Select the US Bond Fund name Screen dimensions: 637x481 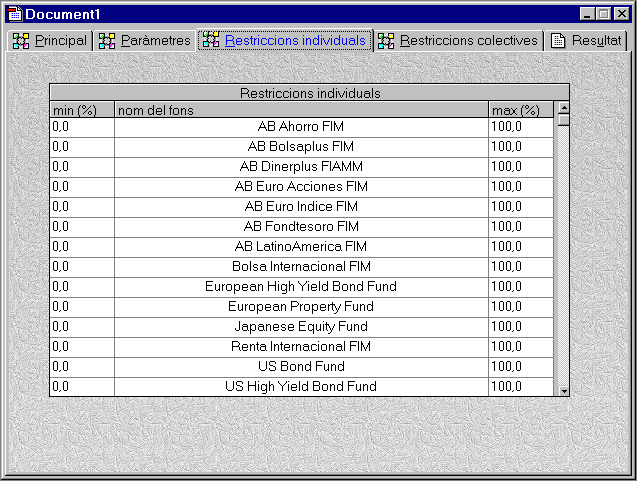[301, 367]
